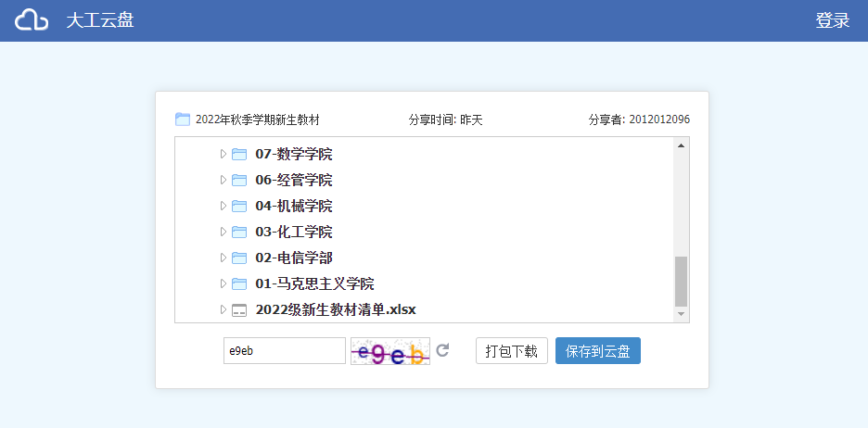Screen dimensions: 868x428
Task: Expand the 07-数学学院 disclosure triangle
Action: click(x=223, y=154)
